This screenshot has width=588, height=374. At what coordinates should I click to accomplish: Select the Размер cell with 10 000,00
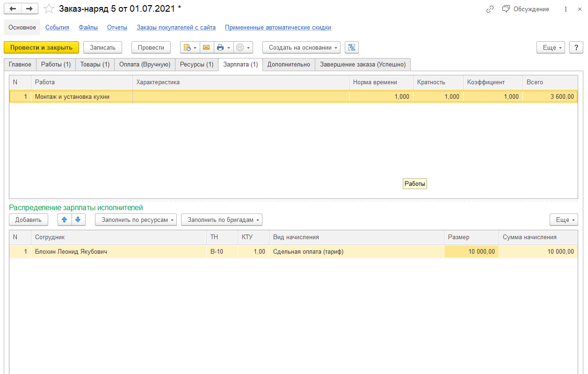click(471, 251)
